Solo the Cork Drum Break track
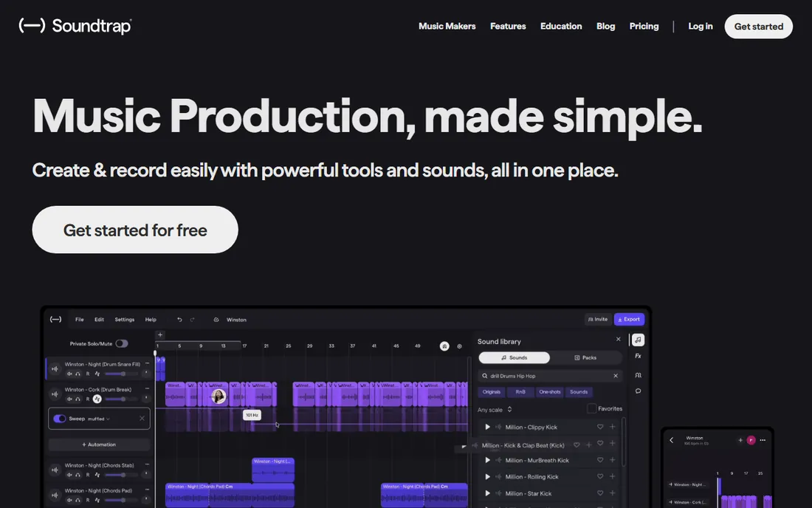This screenshot has height=508, width=812. click(x=78, y=399)
